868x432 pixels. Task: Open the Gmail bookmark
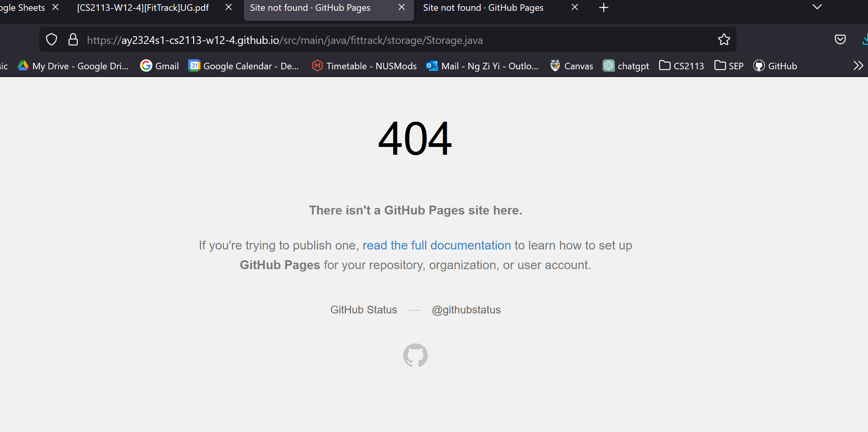pos(160,66)
